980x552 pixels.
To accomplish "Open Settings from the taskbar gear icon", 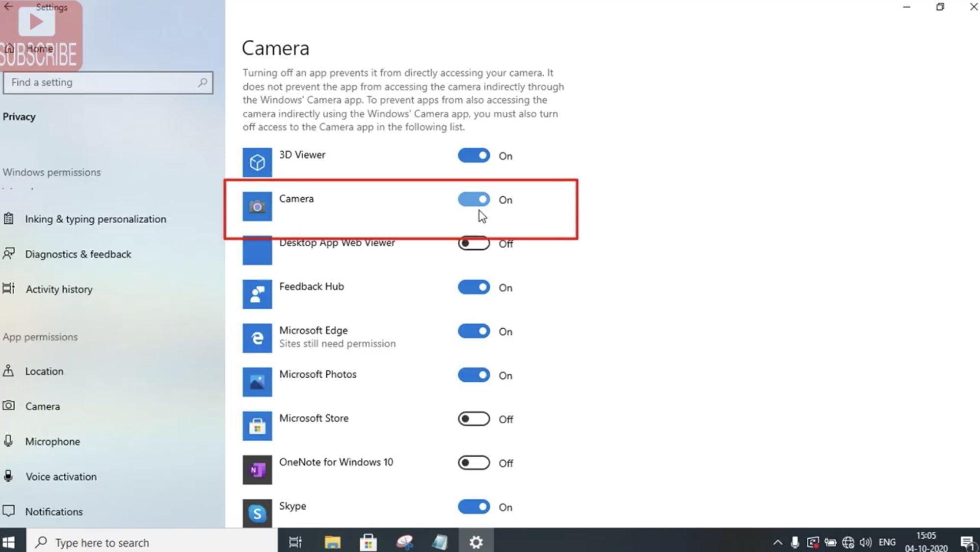I will click(x=476, y=542).
